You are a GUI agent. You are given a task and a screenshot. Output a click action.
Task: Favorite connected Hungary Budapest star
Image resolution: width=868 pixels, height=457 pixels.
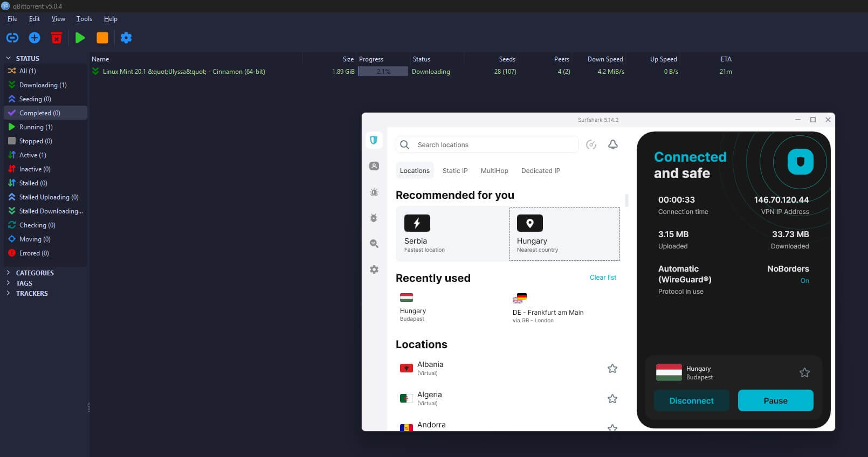(x=804, y=372)
